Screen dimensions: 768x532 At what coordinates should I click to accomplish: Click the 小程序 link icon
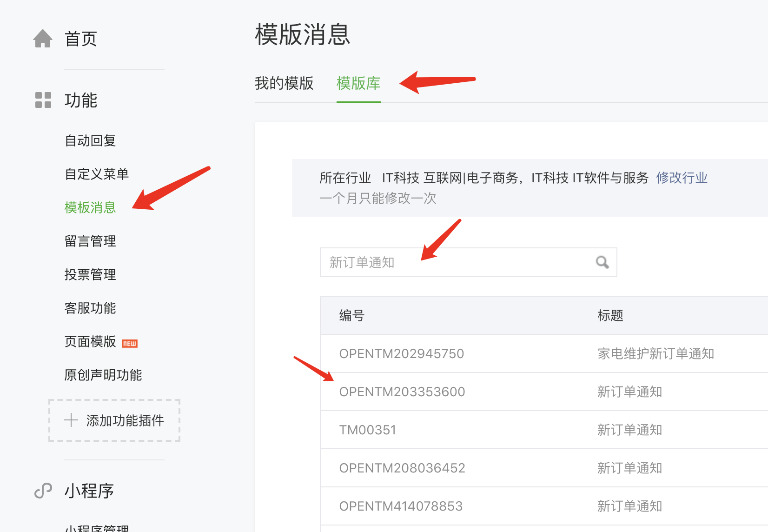click(43, 491)
